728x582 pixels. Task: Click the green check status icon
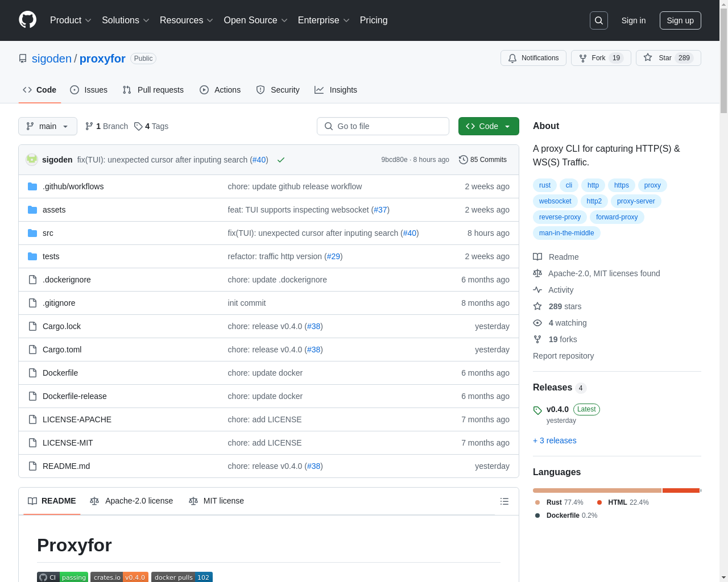click(280, 160)
